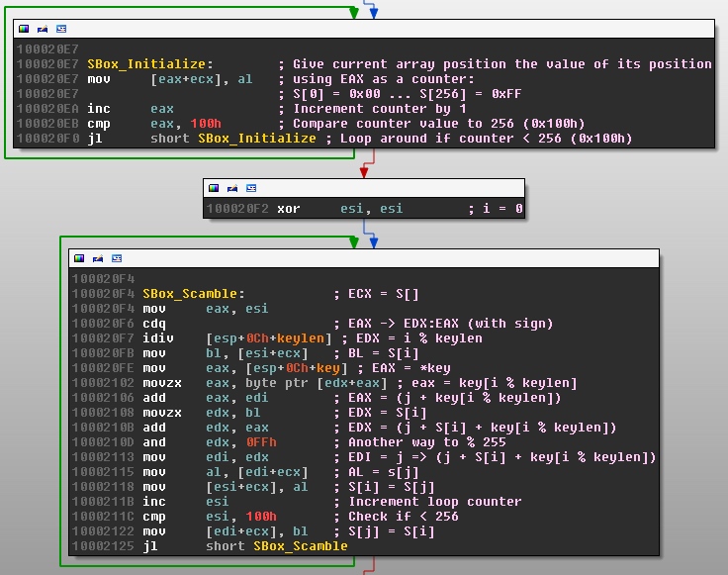This screenshot has width=728, height=575.
Task: Select the 'cdq' instruction
Action: pos(154,324)
